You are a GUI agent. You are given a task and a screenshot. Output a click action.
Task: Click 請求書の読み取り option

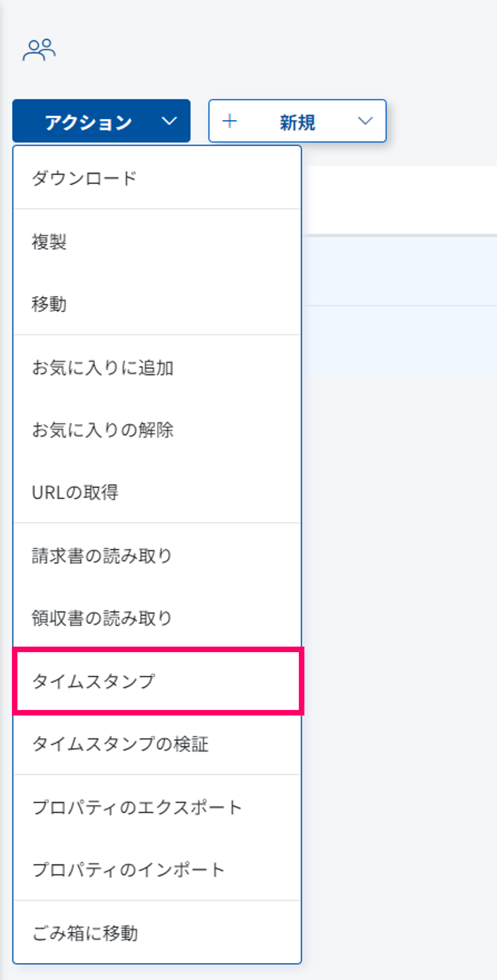[x=102, y=556]
